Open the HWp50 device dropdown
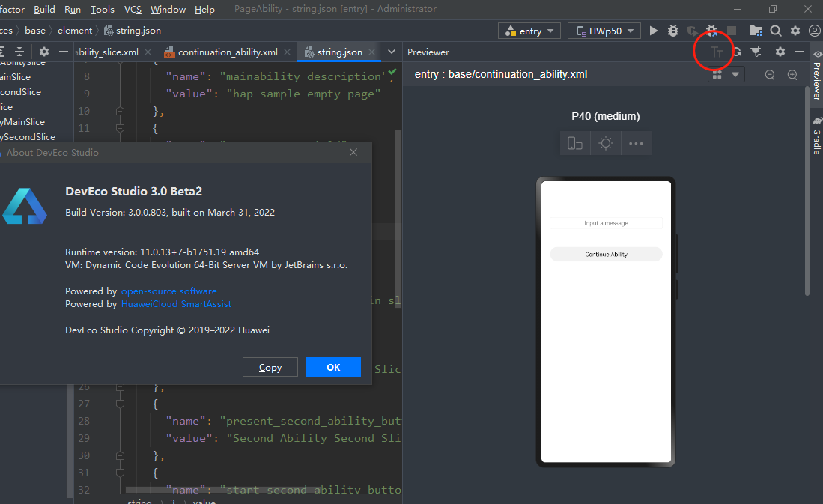Image resolution: width=823 pixels, height=504 pixels. point(604,31)
